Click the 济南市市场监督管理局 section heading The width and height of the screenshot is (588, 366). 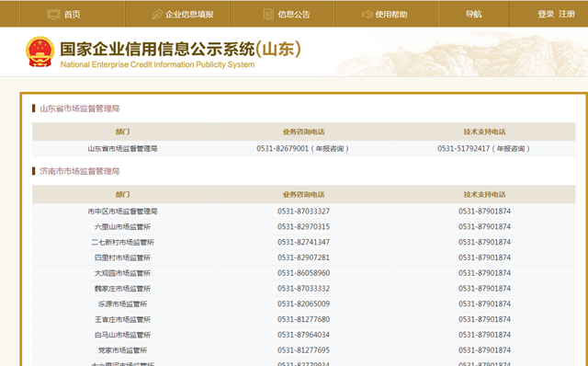pyautogui.click(x=80, y=171)
